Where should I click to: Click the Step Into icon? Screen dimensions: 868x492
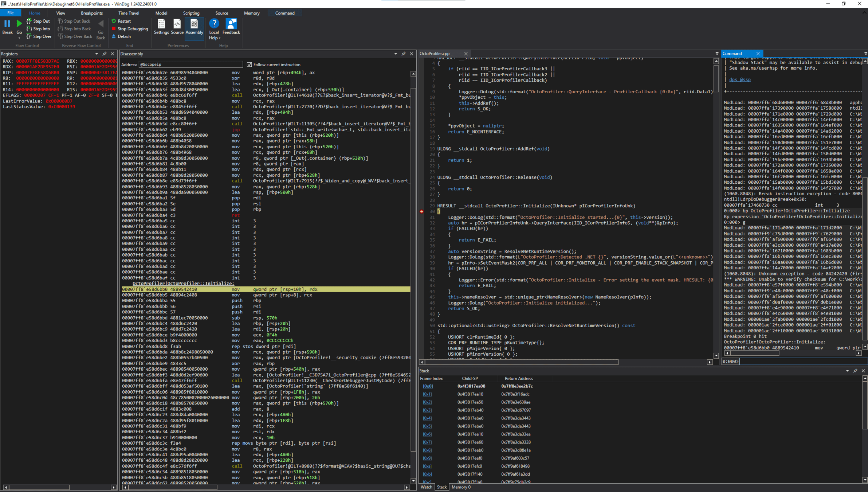[x=30, y=29]
